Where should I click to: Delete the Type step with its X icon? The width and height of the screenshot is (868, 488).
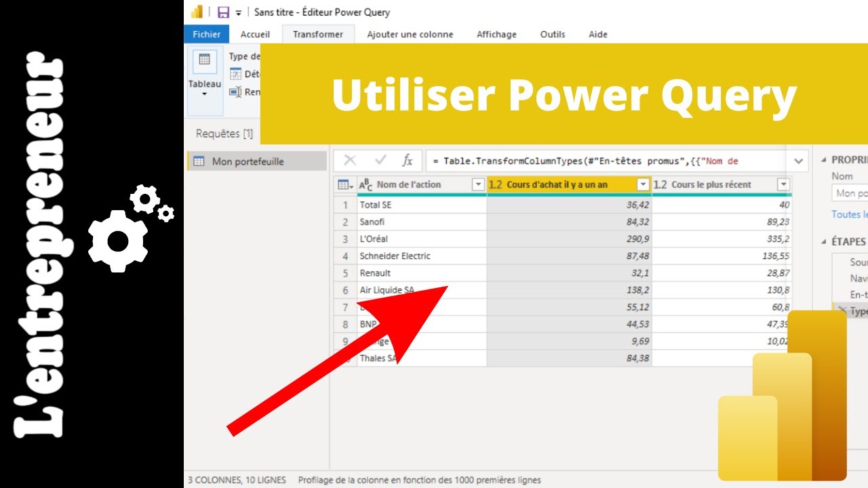[842, 310]
